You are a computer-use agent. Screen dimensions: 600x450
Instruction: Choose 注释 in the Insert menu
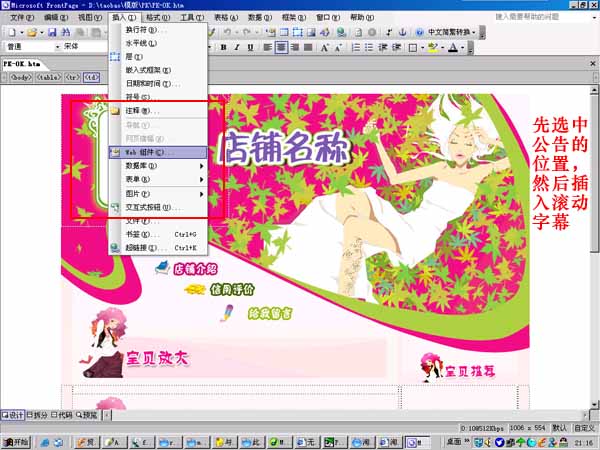pyautogui.click(x=158, y=111)
